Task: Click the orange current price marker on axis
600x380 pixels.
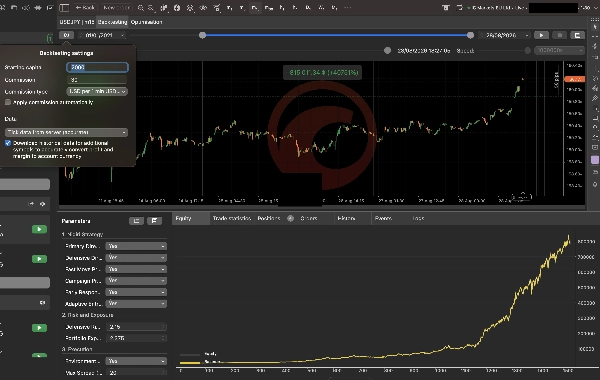Action: coord(575,79)
